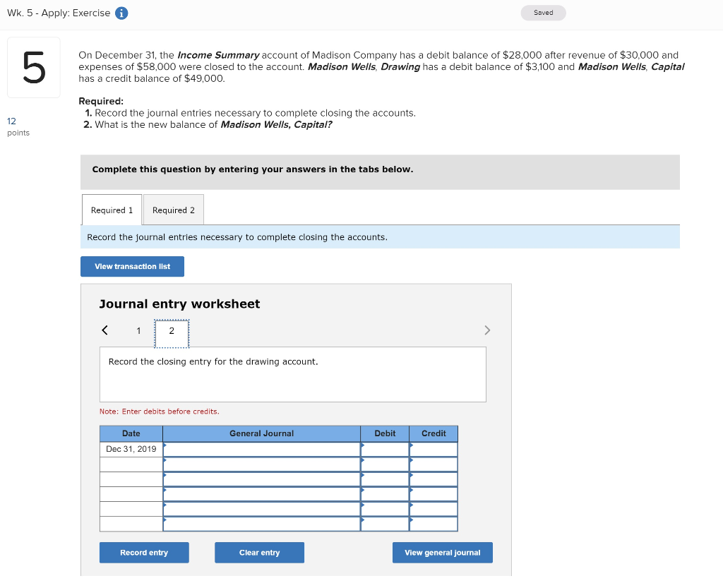Open the Credit cell dropdown in the first row

[410, 445]
